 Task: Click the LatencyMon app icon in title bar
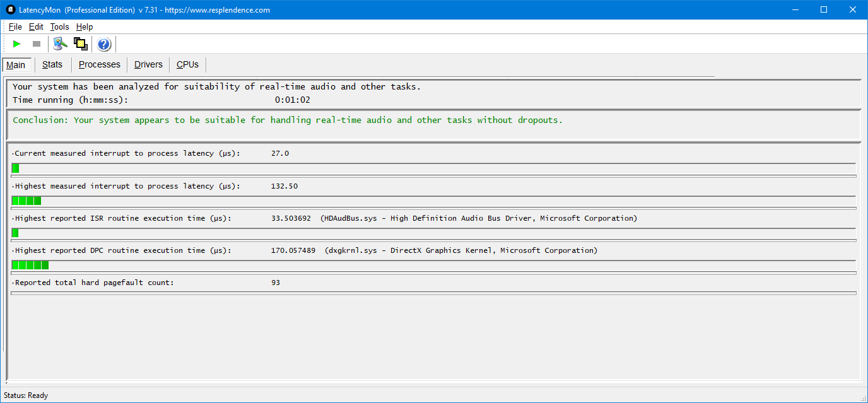[x=10, y=9]
